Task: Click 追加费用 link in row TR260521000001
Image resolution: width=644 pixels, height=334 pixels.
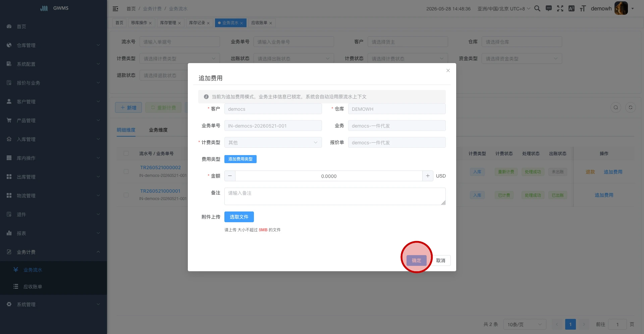Action: (x=604, y=195)
